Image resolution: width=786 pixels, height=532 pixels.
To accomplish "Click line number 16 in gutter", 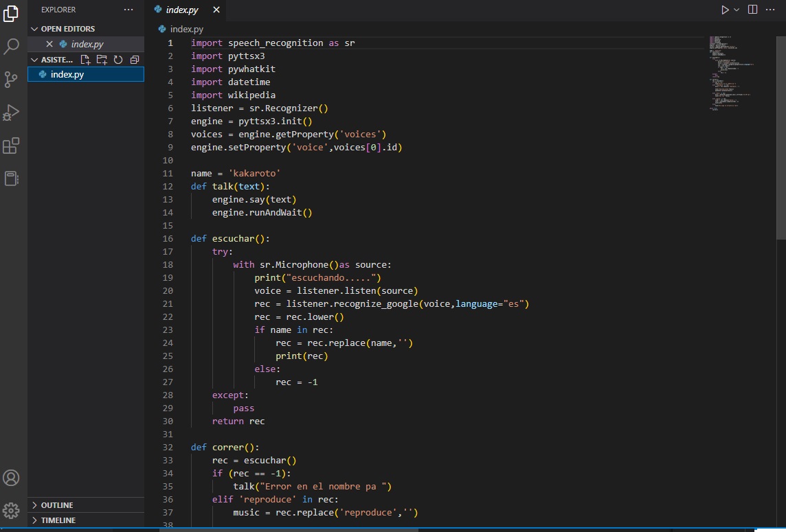I will (x=168, y=238).
